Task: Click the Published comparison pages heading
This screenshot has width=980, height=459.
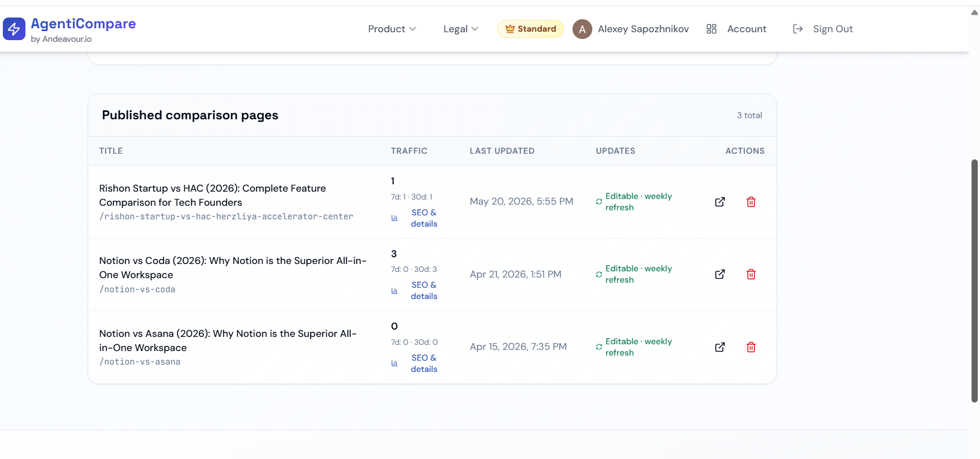Action: coord(190,115)
